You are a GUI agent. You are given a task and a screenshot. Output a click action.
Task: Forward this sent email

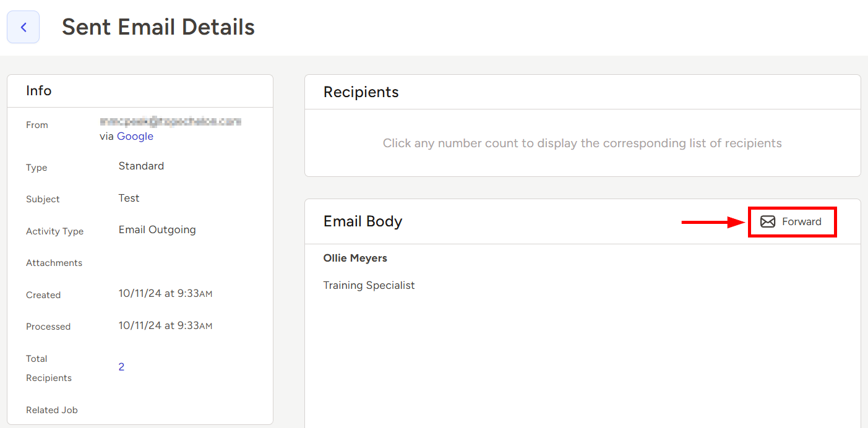point(792,221)
